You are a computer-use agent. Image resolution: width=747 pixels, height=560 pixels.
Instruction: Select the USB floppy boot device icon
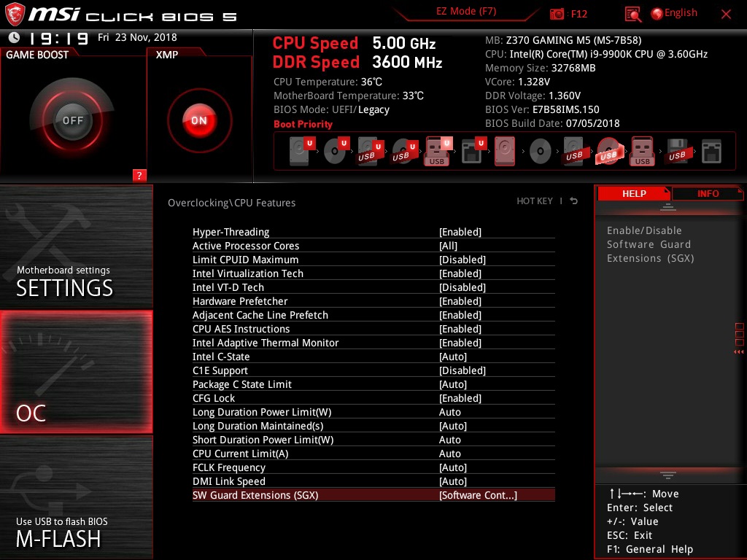pyautogui.click(x=677, y=151)
